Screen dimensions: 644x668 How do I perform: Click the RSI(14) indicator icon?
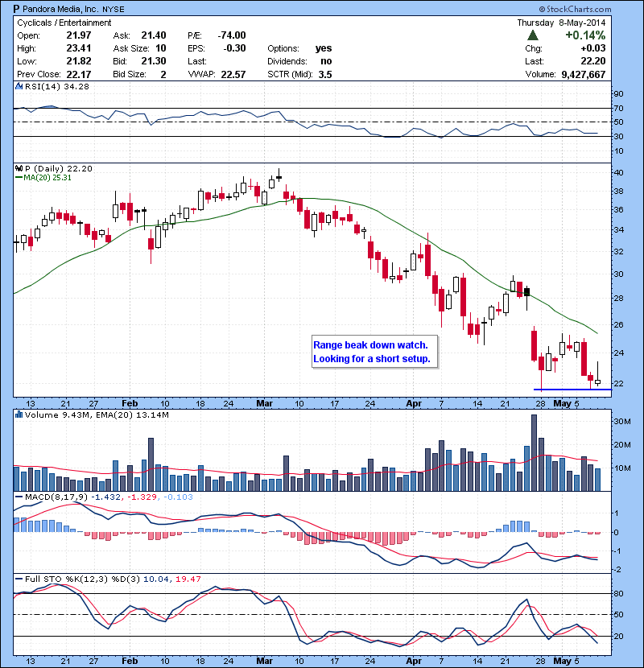click(x=19, y=86)
